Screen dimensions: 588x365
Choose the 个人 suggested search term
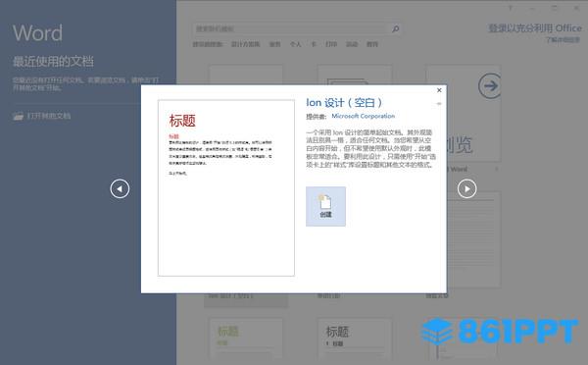pos(296,44)
